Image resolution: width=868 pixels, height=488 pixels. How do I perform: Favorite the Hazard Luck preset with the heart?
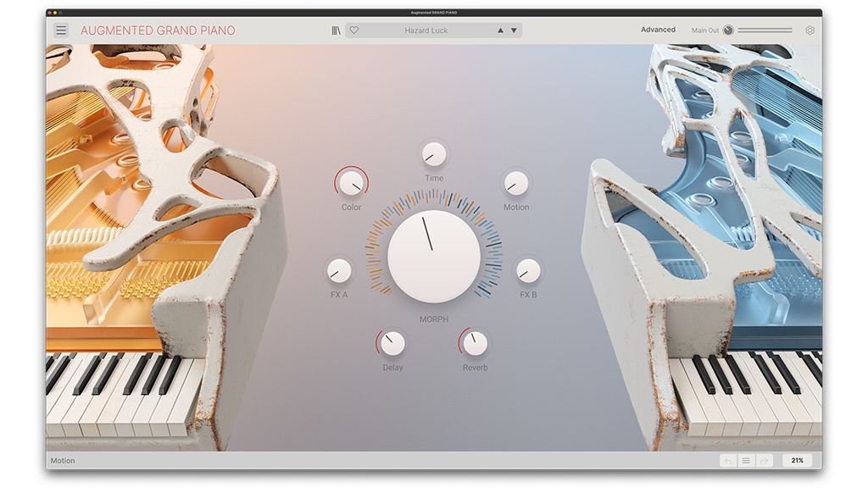pyautogui.click(x=353, y=30)
